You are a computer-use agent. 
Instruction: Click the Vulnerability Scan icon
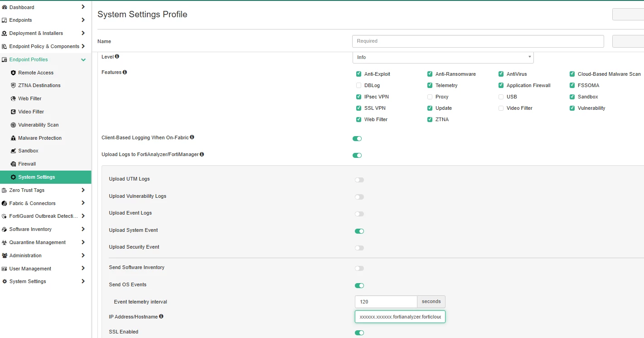pyautogui.click(x=13, y=125)
